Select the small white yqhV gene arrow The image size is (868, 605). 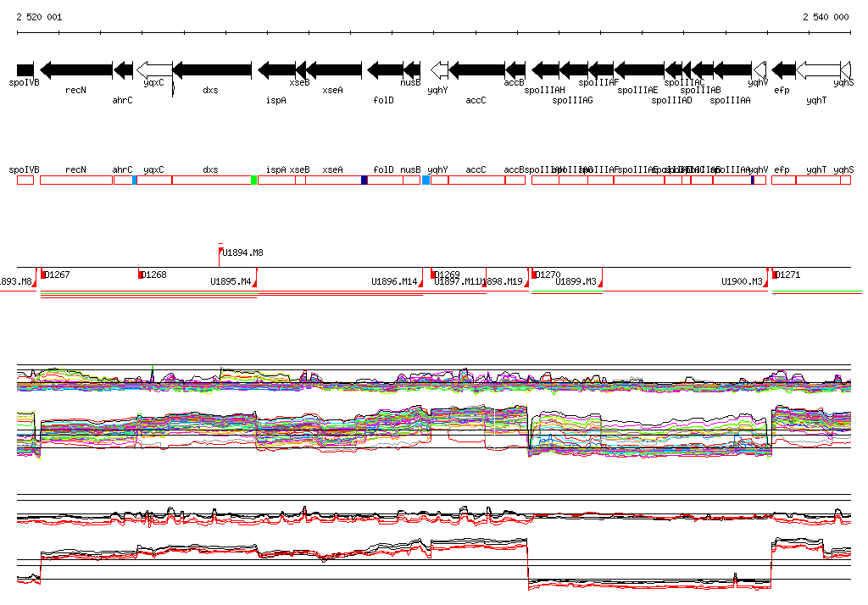(759, 69)
